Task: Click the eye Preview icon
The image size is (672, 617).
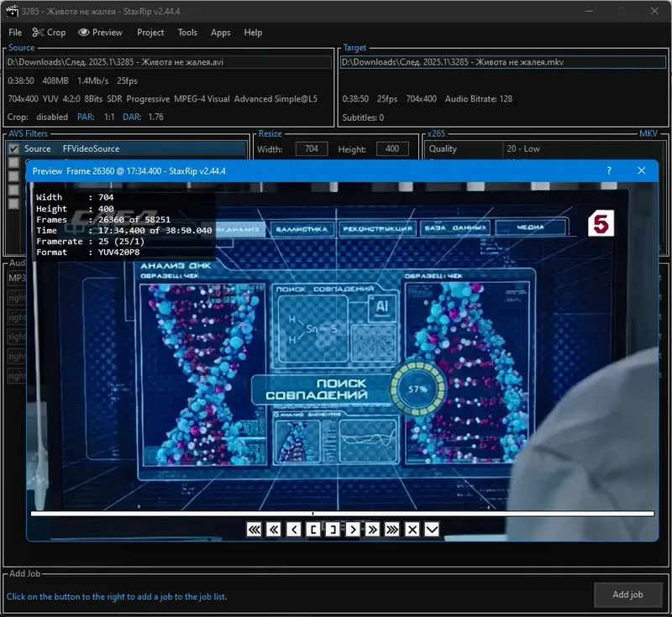Action: coord(83,32)
